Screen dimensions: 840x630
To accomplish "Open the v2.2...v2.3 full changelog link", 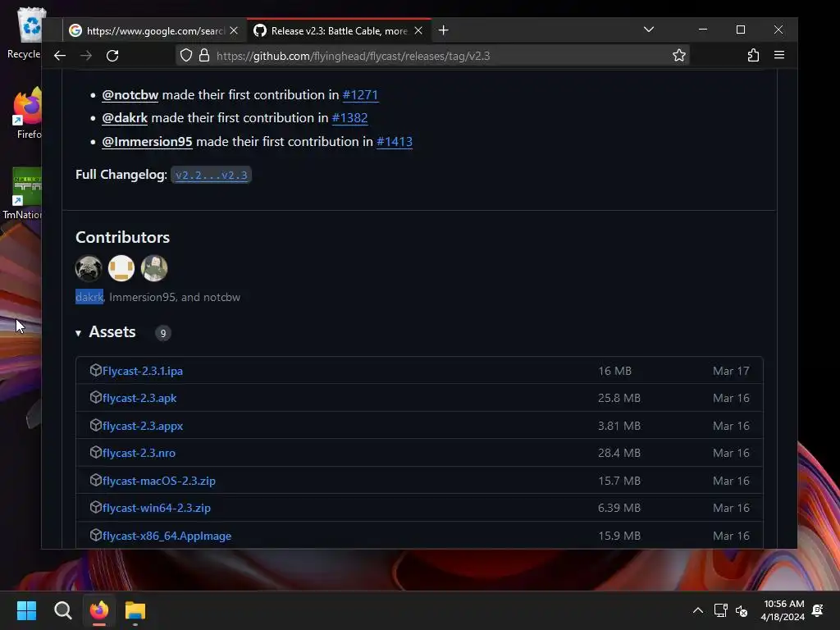I will (211, 175).
